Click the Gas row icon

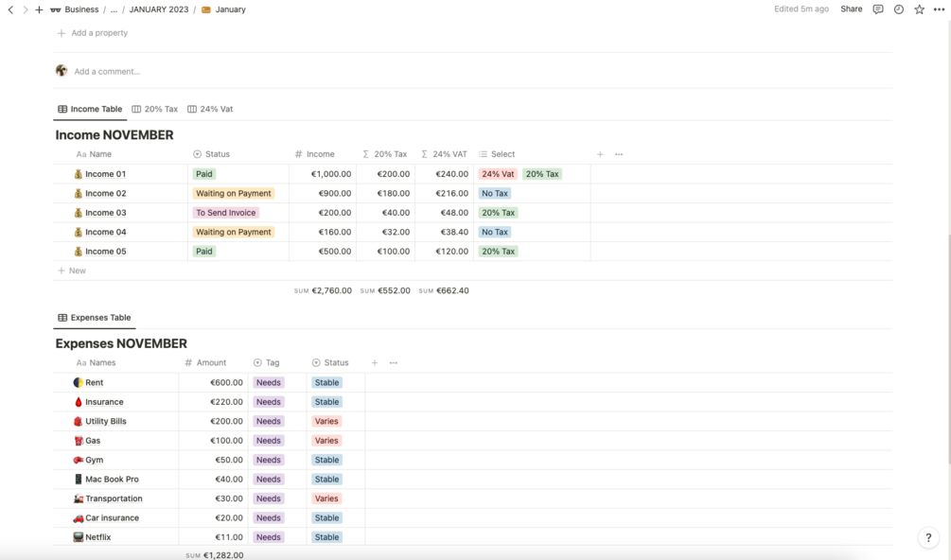coord(79,441)
